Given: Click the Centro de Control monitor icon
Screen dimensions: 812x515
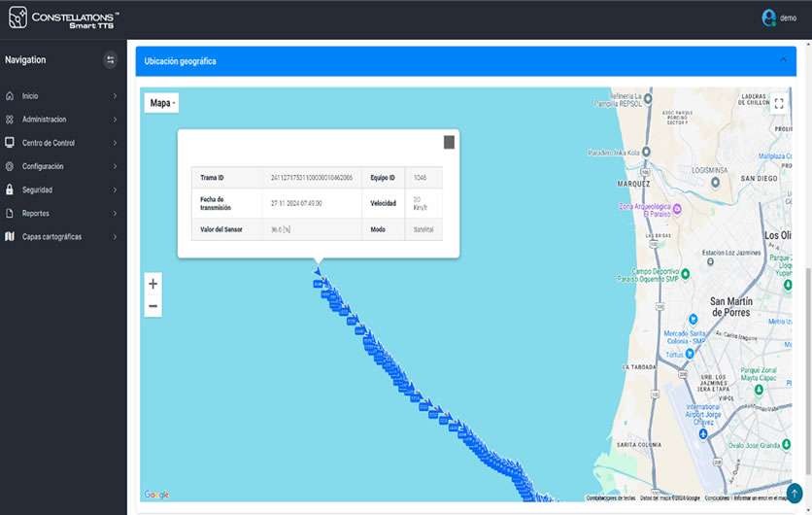Looking at the screenshot, I should (x=10, y=143).
